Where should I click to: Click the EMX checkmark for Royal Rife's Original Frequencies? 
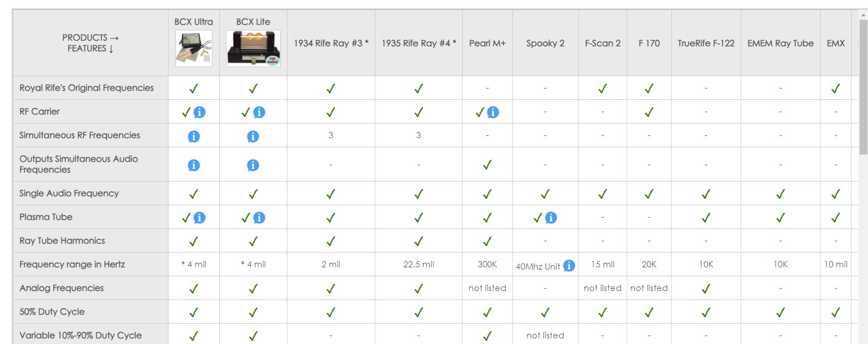coord(836,88)
